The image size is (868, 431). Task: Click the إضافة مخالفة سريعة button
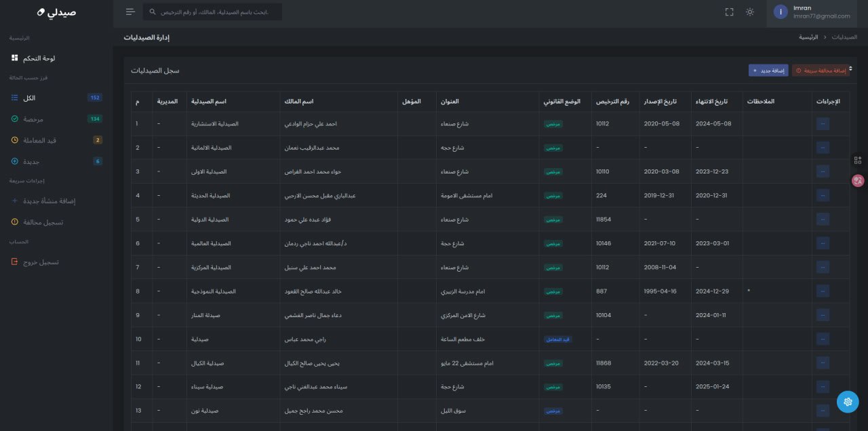pyautogui.click(x=821, y=70)
